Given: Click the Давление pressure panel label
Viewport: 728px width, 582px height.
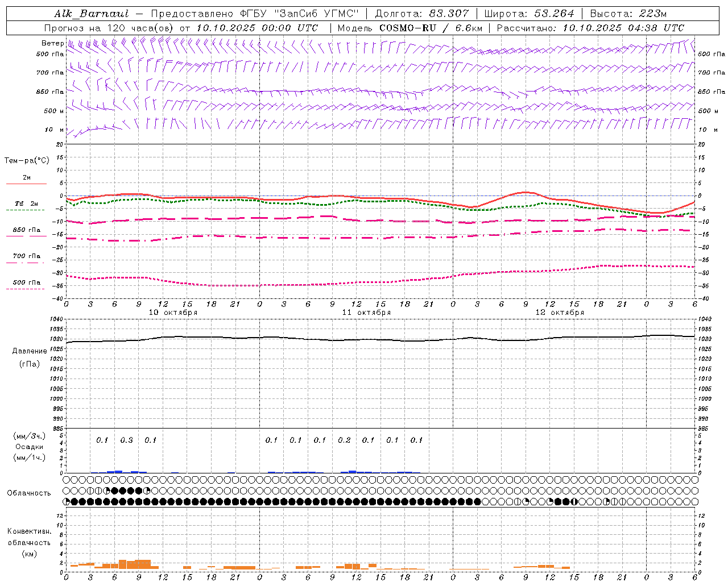Looking at the screenshot, I should 30,351.
